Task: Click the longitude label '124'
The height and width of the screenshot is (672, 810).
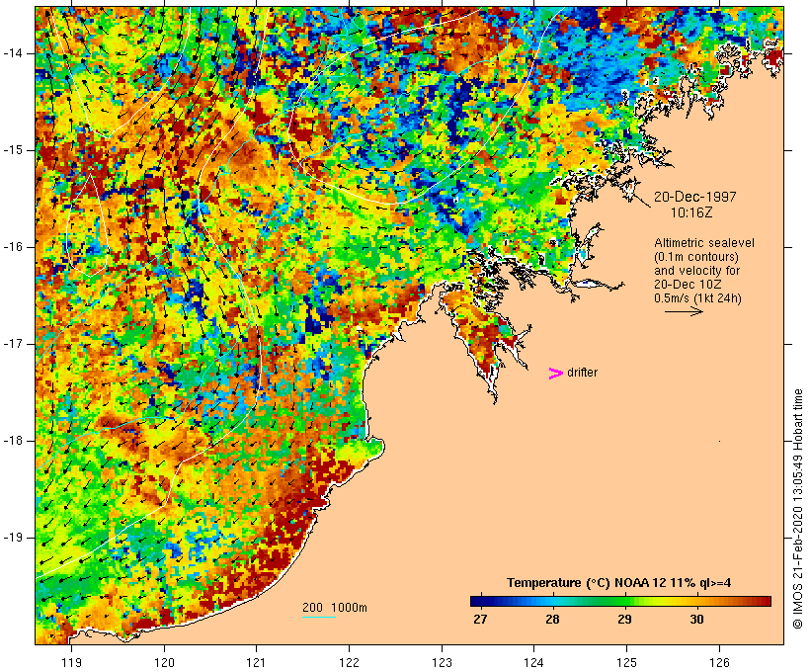Action: pos(534,662)
